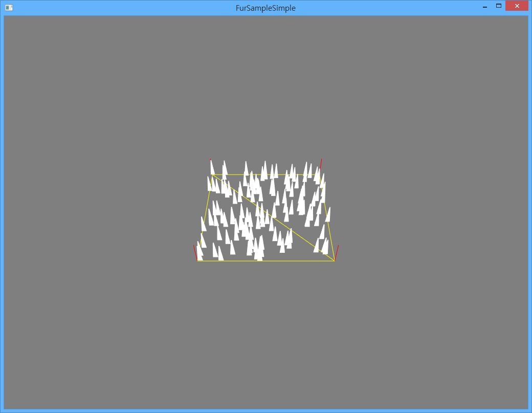Click the lower-right vertex where yellow edges meet

[x=335, y=260]
